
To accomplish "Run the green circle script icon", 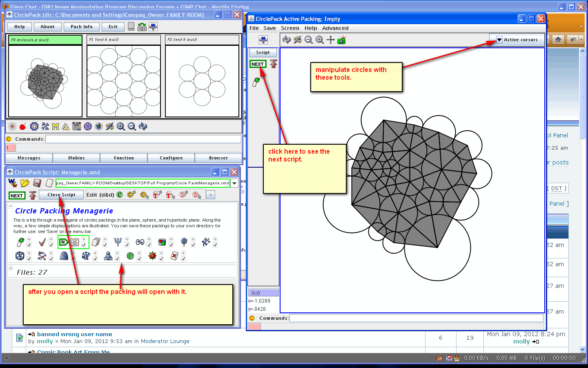I will coord(130,256).
